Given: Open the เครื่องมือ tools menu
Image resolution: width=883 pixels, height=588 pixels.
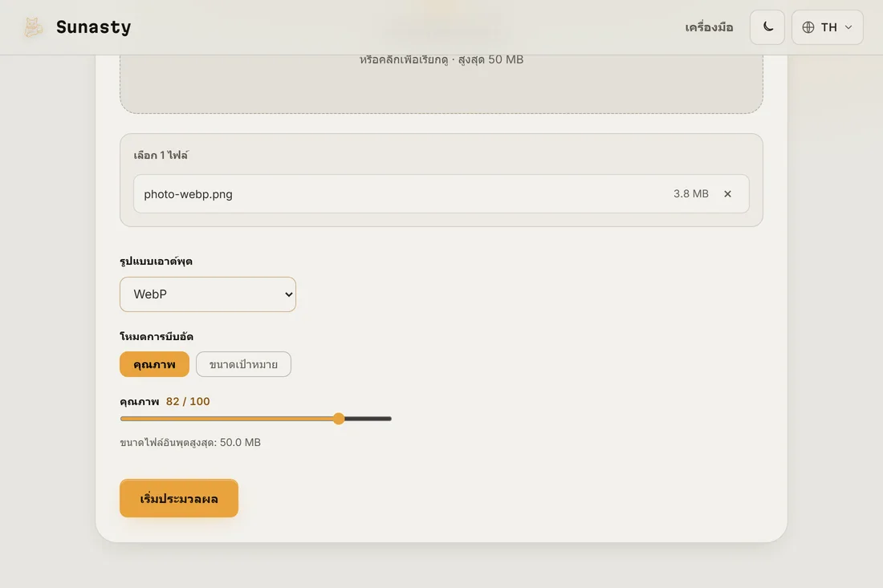Looking at the screenshot, I should coord(709,27).
